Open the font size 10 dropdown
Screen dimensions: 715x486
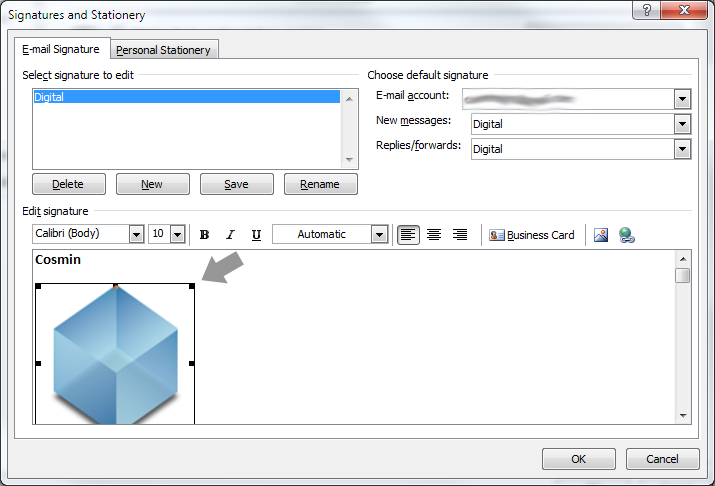pyautogui.click(x=177, y=234)
